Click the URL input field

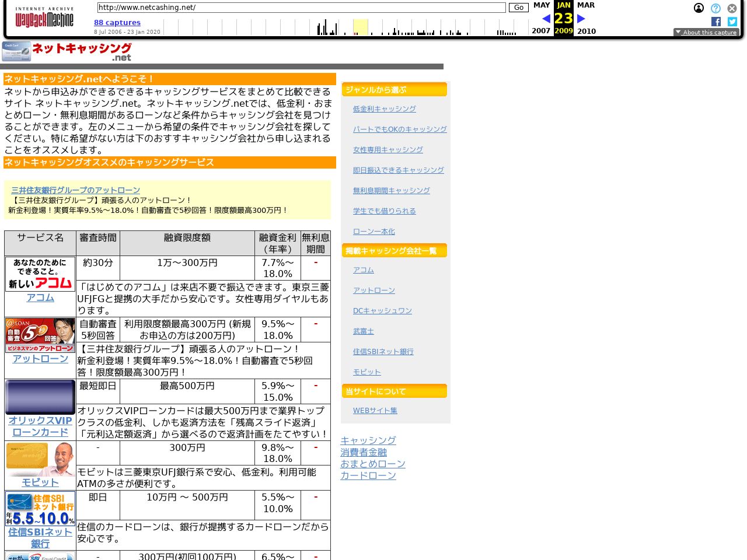[301, 8]
